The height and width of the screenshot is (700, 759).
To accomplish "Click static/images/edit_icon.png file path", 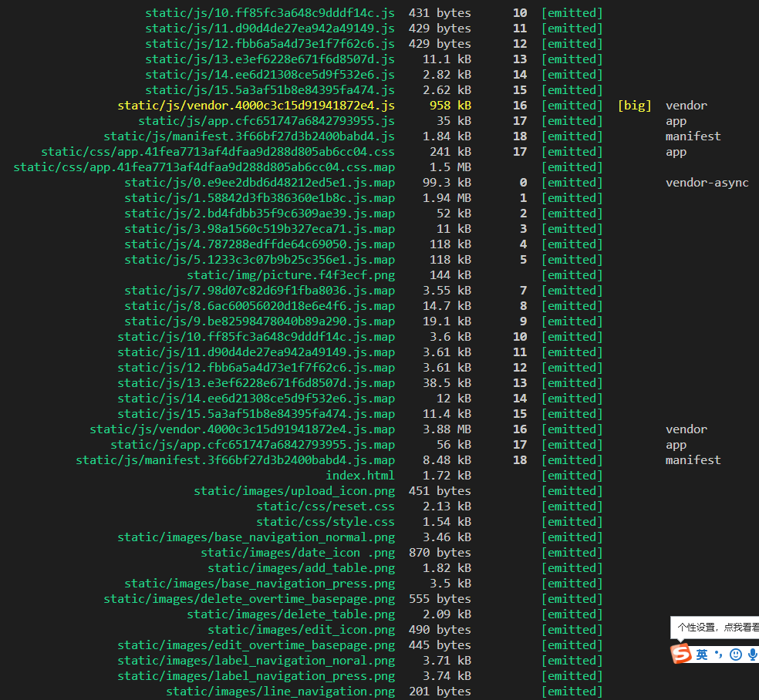I will pyautogui.click(x=301, y=630).
